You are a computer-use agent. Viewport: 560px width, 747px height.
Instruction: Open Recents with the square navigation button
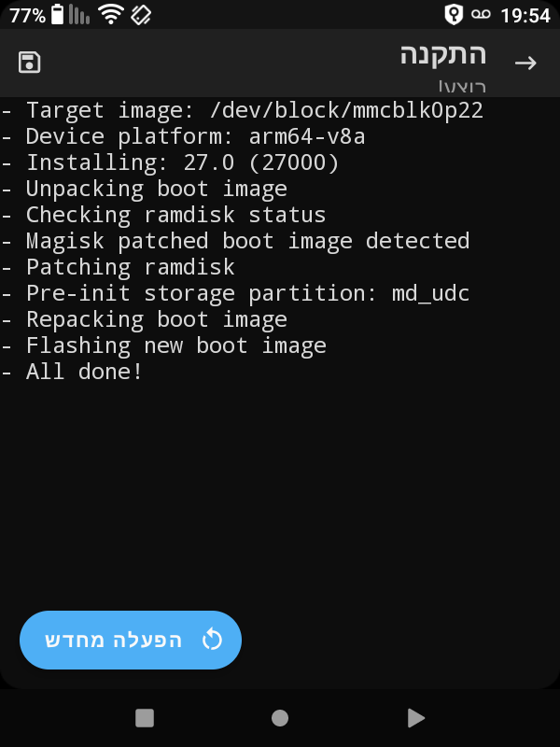143,718
